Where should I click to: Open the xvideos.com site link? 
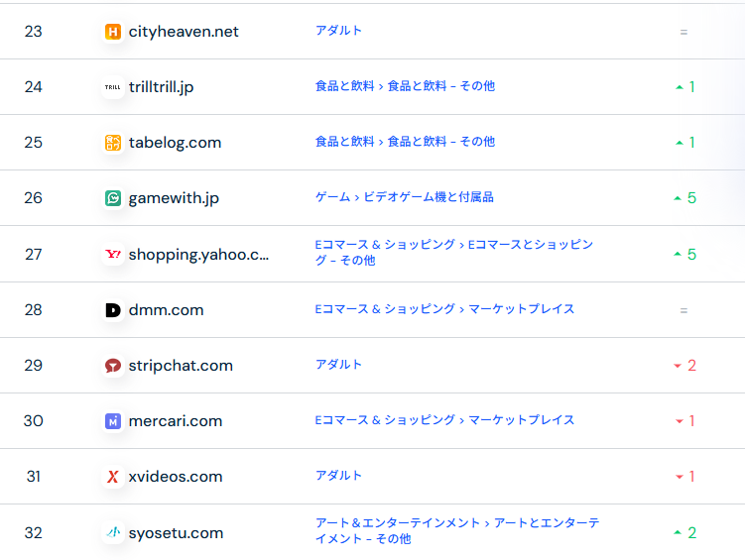[176, 477]
